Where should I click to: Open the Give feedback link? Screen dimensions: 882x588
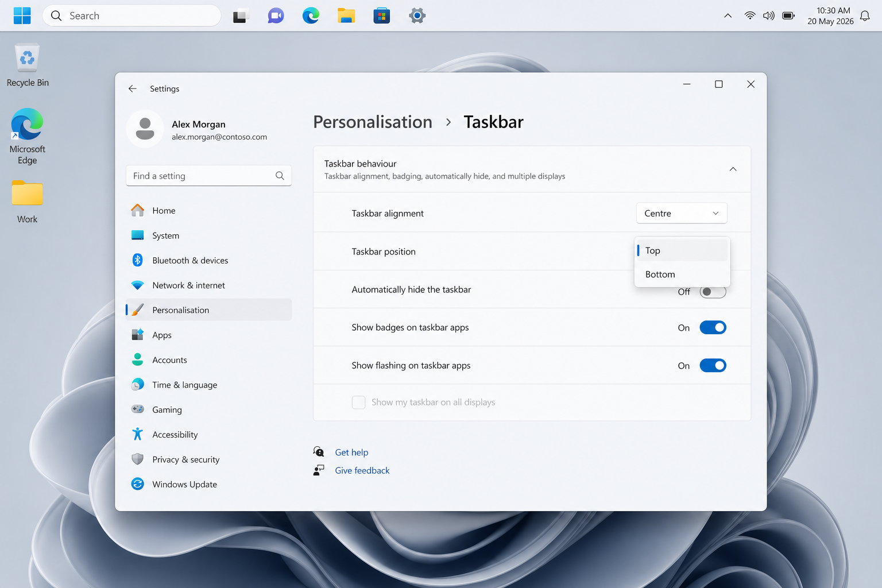pyautogui.click(x=362, y=470)
